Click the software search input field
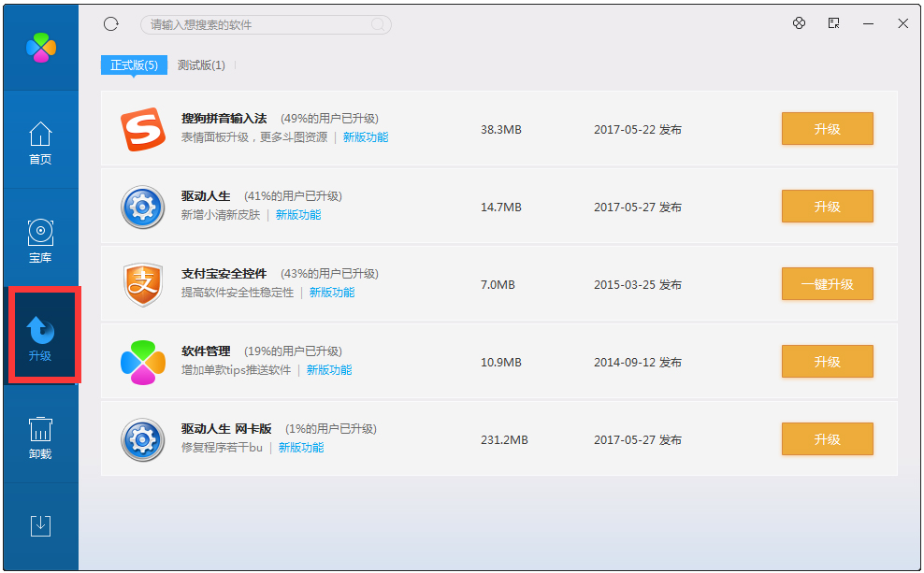Viewport: 924px width, 573px height. 265,24
